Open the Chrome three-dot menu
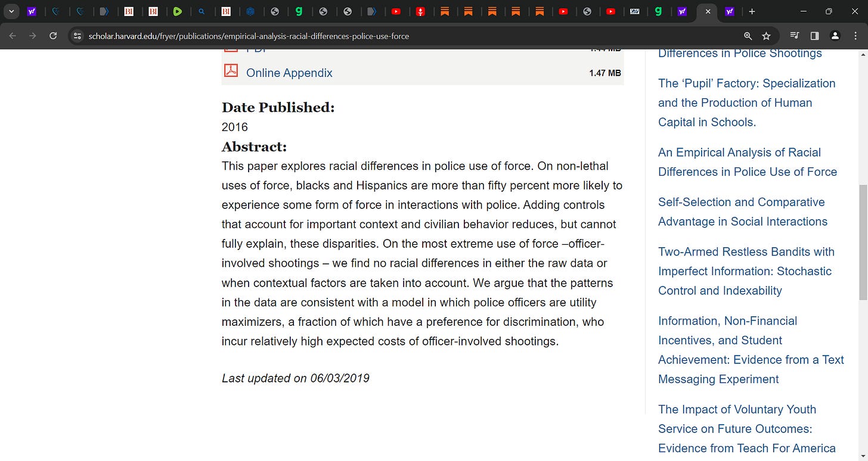This screenshot has height=461, width=868. click(855, 36)
